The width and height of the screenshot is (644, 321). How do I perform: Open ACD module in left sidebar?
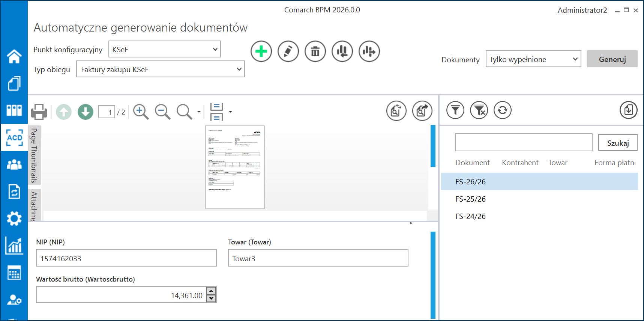click(x=14, y=137)
